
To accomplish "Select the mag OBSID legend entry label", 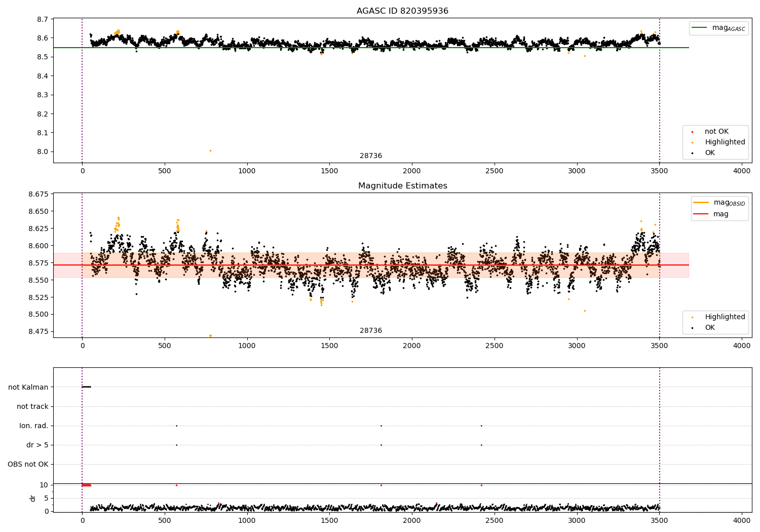I will pos(729,203).
